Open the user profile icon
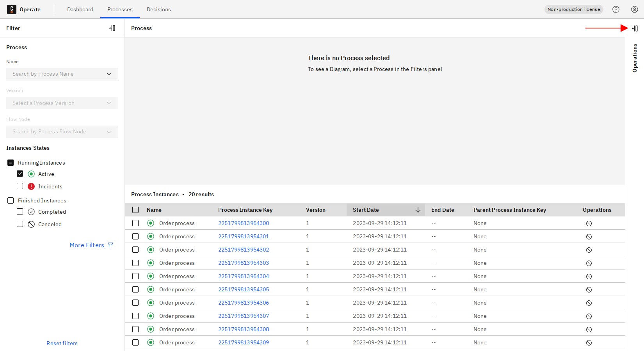The height and width of the screenshot is (351, 644). (635, 9)
